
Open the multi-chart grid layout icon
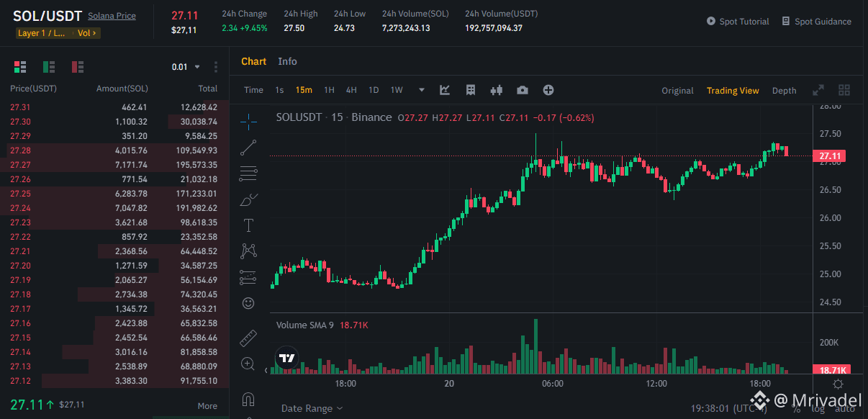[x=844, y=90]
